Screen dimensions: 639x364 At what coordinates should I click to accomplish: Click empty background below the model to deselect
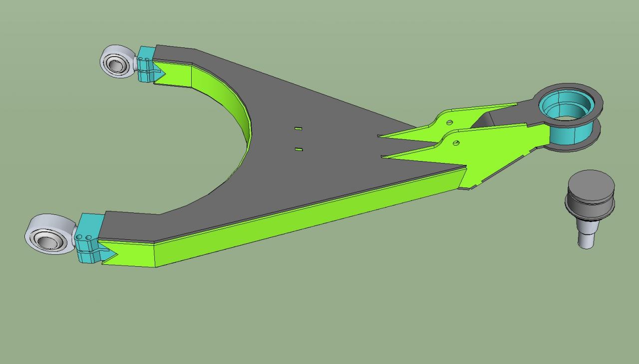(319, 319)
